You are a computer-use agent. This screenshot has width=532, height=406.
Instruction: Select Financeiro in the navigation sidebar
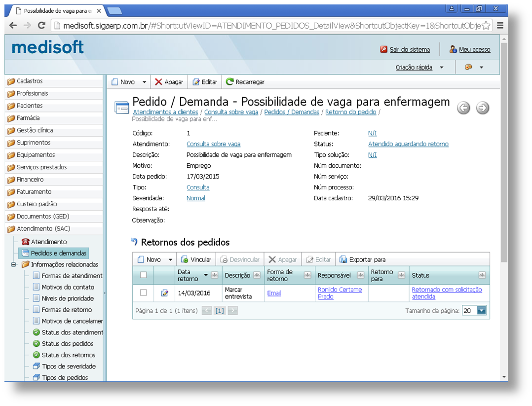pos(30,180)
